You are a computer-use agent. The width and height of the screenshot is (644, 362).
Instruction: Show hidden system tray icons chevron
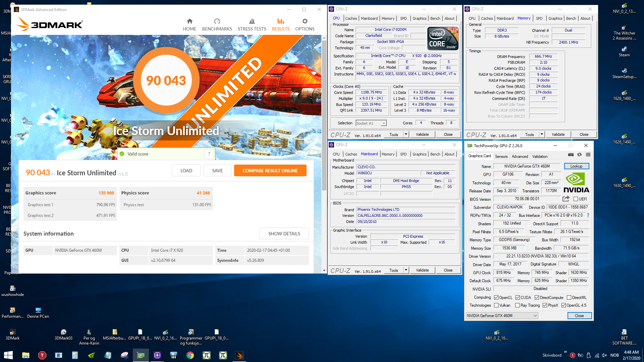[566, 352]
